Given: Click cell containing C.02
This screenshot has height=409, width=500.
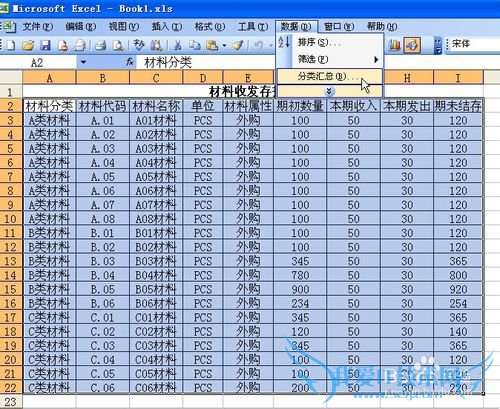Looking at the screenshot, I should [103, 331].
